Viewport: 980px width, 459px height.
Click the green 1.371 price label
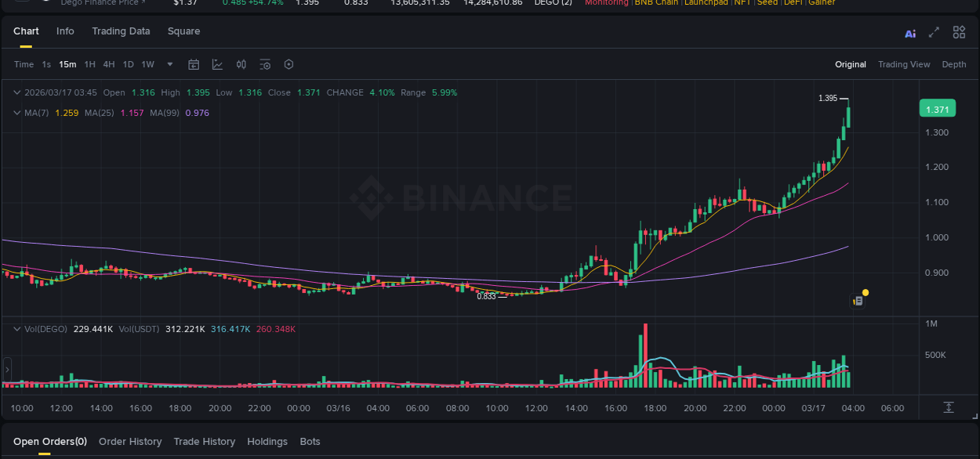pyautogui.click(x=938, y=108)
